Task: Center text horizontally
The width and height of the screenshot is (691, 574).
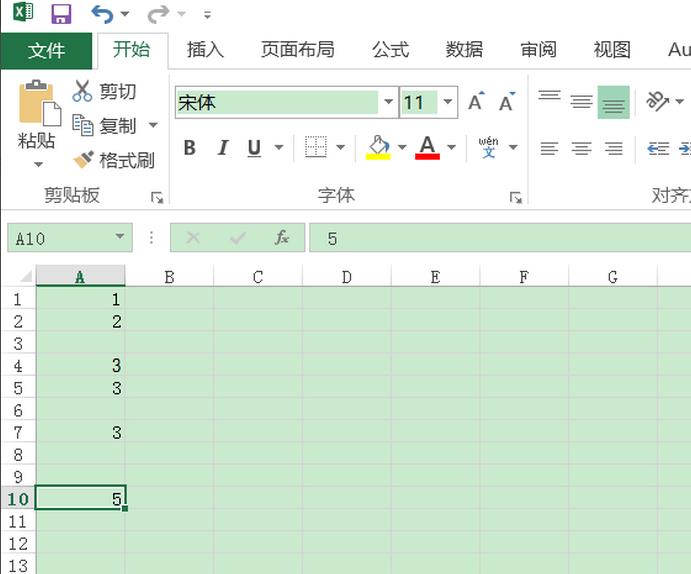Action: point(581,148)
